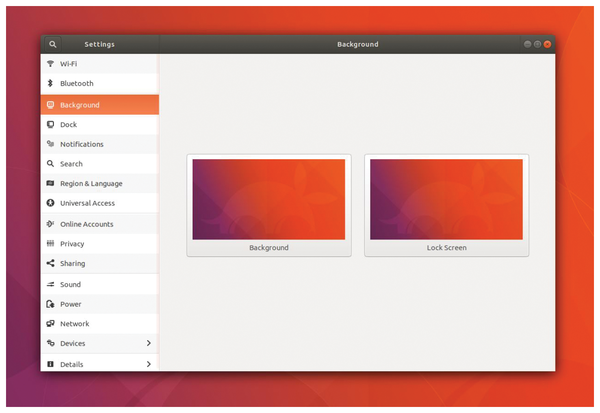Open the Power settings panel
The height and width of the screenshot is (413, 600).
click(x=70, y=304)
